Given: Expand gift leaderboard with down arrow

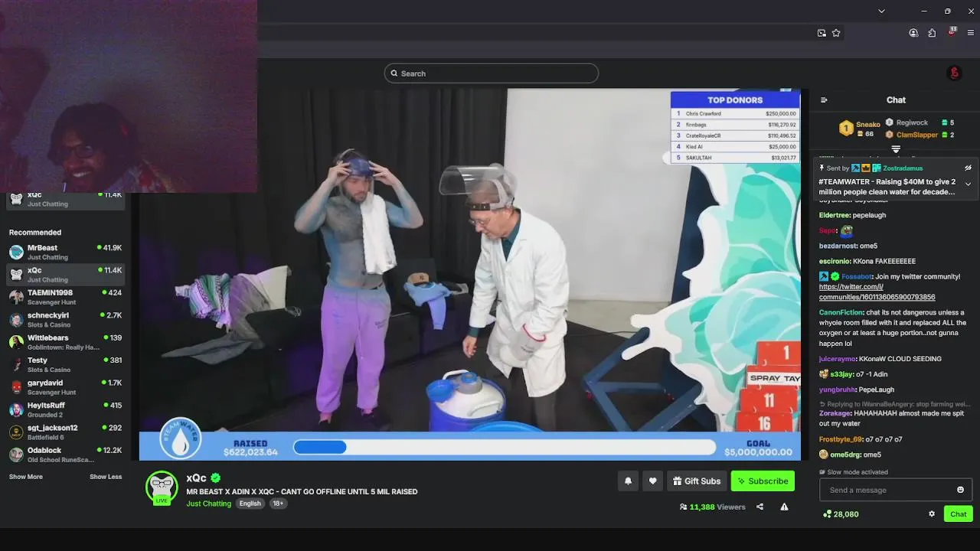Looking at the screenshot, I should tap(896, 149).
